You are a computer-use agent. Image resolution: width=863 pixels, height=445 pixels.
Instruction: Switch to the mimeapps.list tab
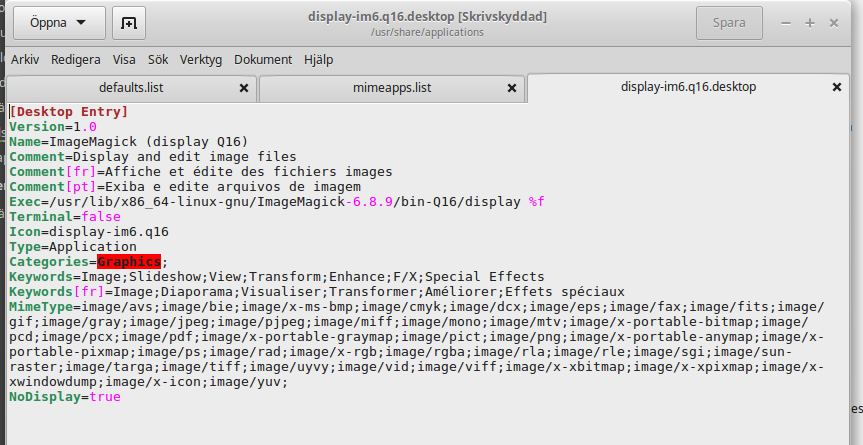click(x=392, y=88)
